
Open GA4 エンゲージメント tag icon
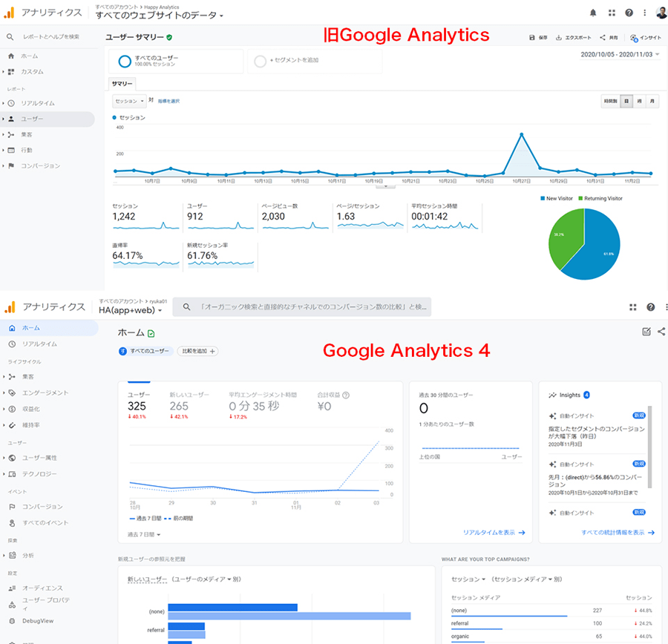pos(12,392)
